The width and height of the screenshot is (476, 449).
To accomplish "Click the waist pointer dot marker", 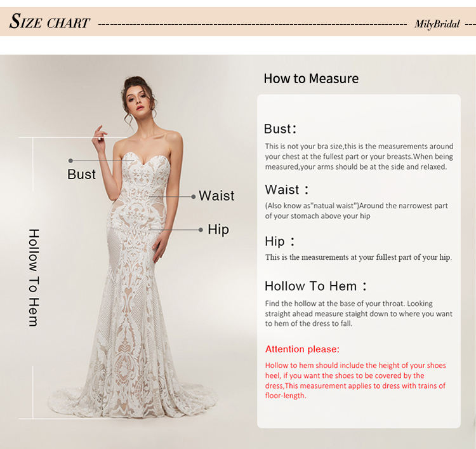I will (194, 197).
